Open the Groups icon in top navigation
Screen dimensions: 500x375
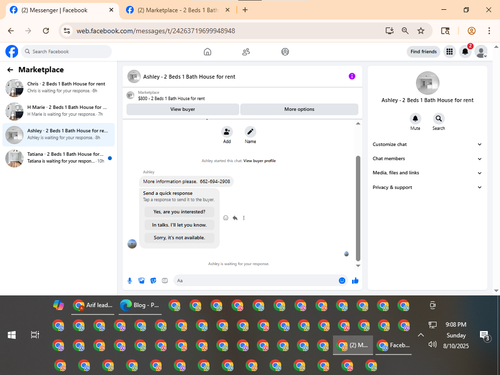tap(285, 52)
